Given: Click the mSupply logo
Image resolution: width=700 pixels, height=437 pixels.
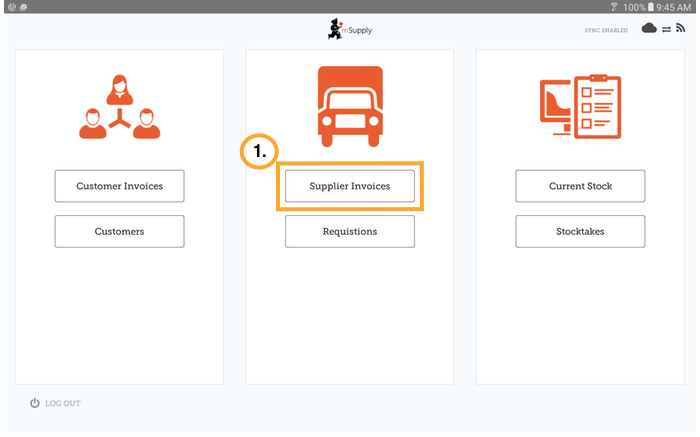Looking at the screenshot, I should (350, 29).
